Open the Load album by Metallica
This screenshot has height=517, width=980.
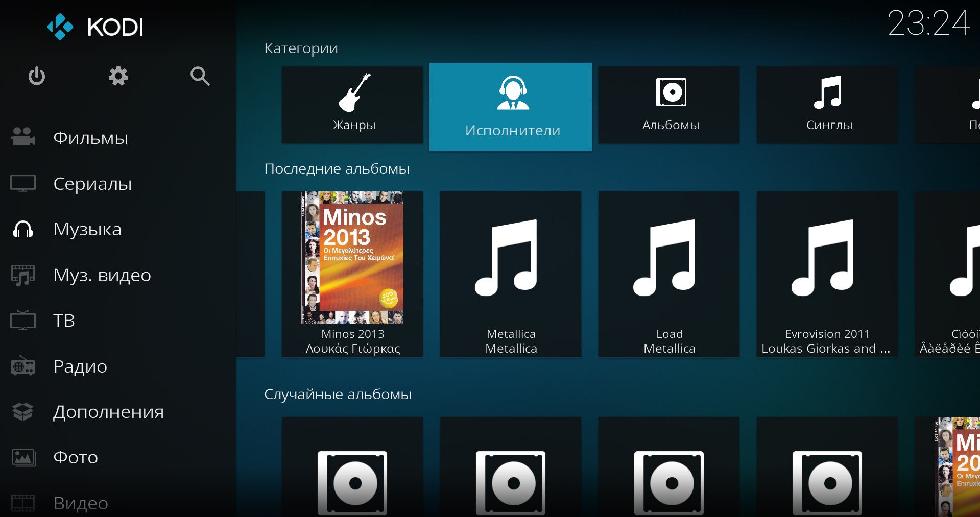(x=669, y=275)
